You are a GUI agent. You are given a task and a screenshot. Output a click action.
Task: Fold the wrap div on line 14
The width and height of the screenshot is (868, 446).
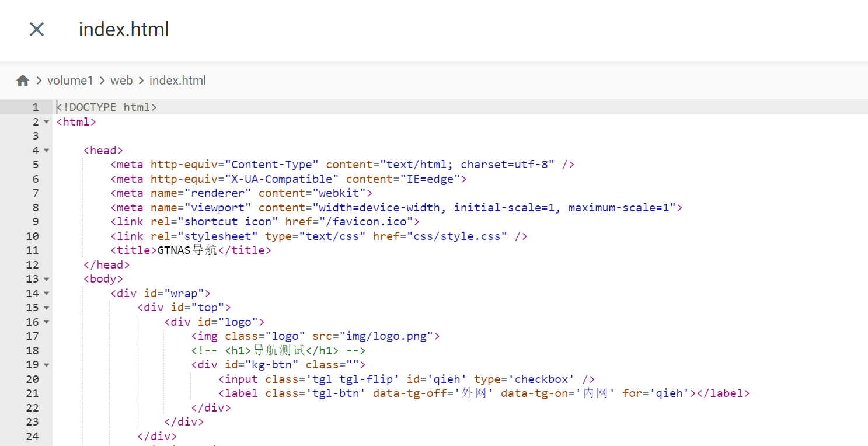pos(47,294)
